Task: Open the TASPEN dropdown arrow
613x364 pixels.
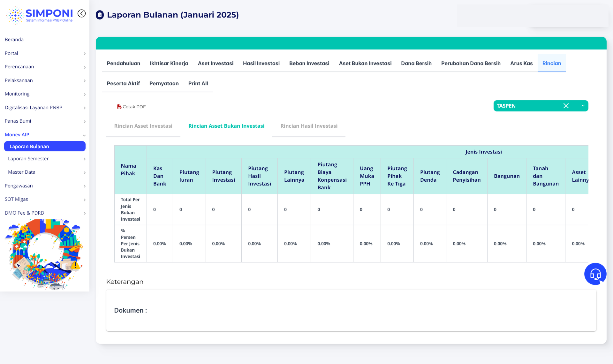Action: (x=583, y=106)
